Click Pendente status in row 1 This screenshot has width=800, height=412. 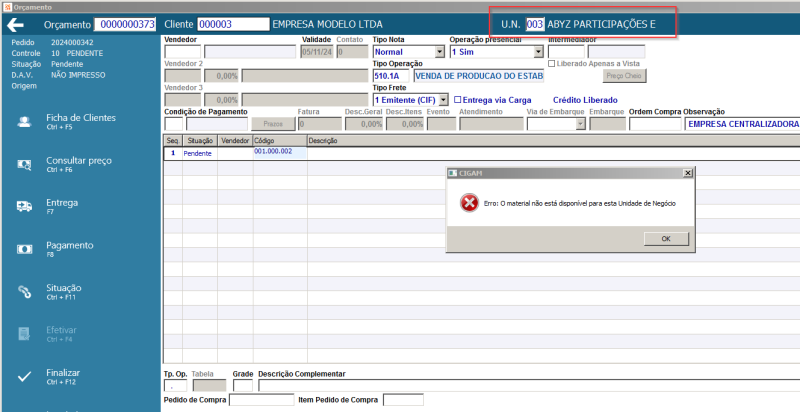[197, 153]
